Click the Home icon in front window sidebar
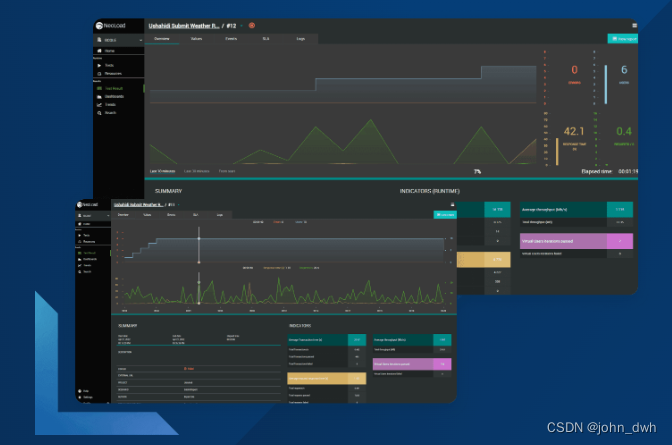The height and width of the screenshot is (445, 672). (80, 224)
